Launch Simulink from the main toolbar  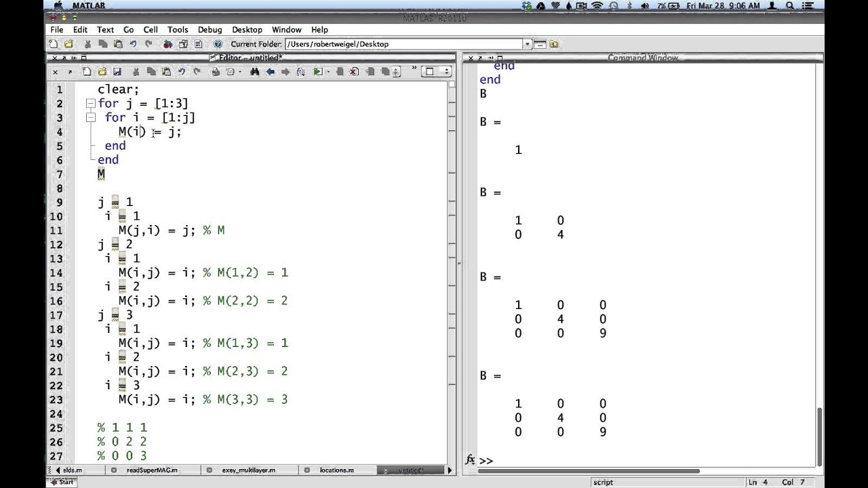click(167, 44)
